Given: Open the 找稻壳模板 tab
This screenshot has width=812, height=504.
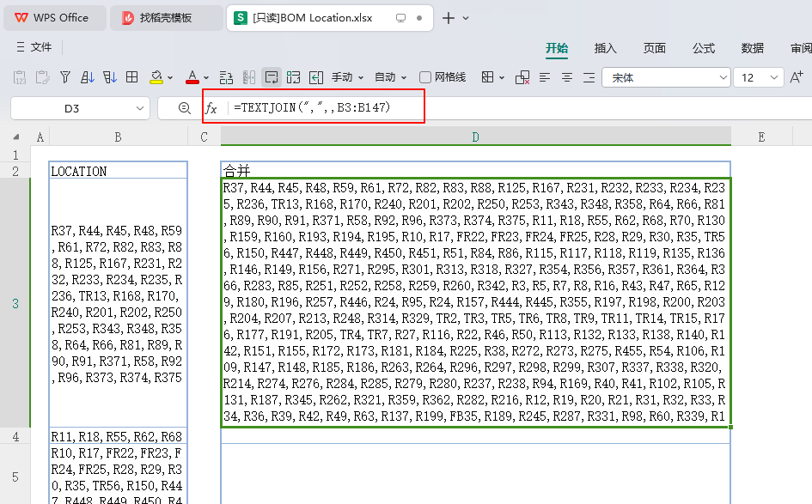Looking at the screenshot, I should tap(166, 17).
